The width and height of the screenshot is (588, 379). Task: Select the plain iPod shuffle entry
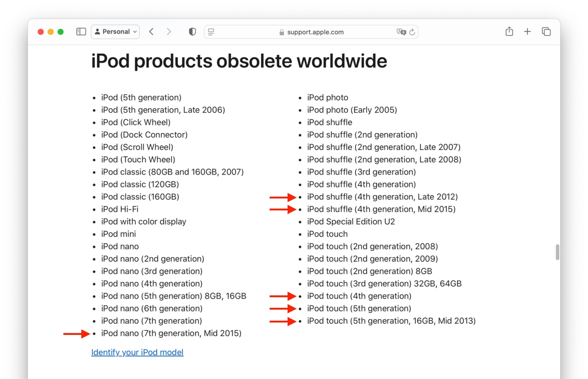click(330, 122)
